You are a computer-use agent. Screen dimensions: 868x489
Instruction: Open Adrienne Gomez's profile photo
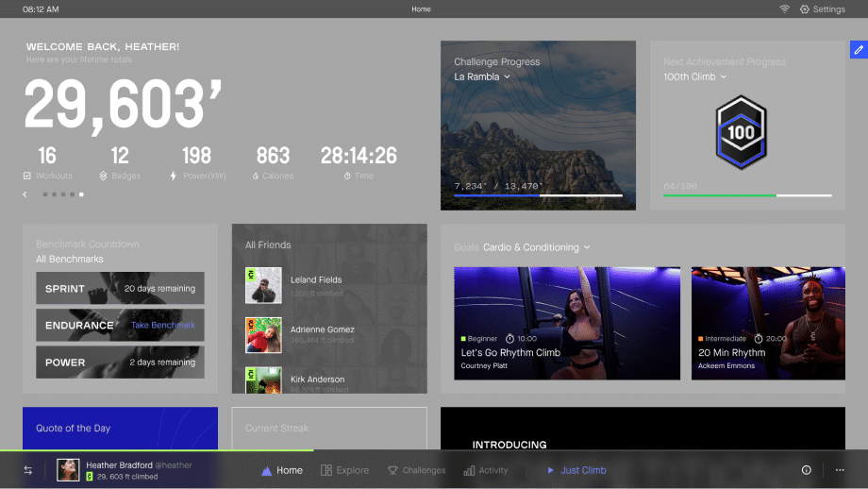[263, 335]
